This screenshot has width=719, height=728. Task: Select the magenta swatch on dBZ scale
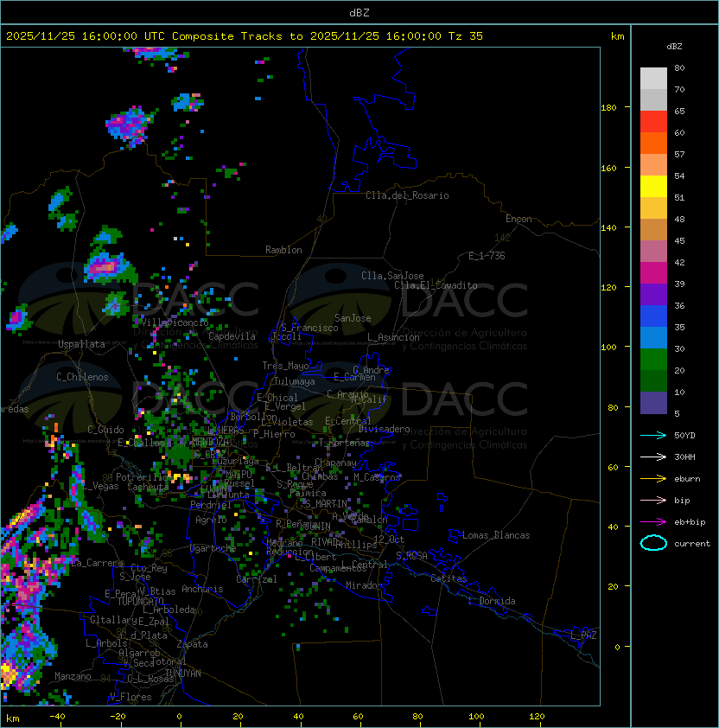[x=653, y=272]
